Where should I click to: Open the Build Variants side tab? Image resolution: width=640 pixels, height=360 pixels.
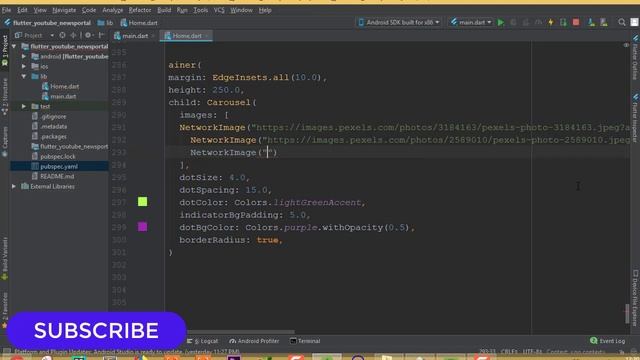(5, 258)
